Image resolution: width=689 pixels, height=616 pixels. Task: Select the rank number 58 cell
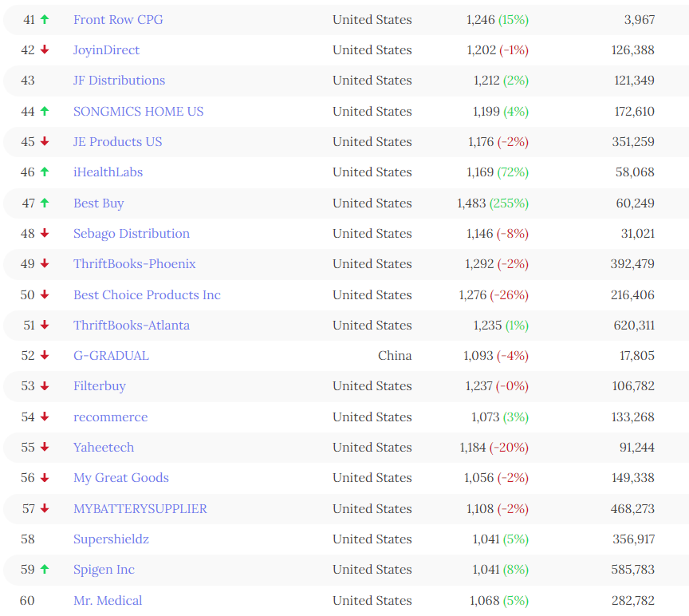click(x=28, y=539)
